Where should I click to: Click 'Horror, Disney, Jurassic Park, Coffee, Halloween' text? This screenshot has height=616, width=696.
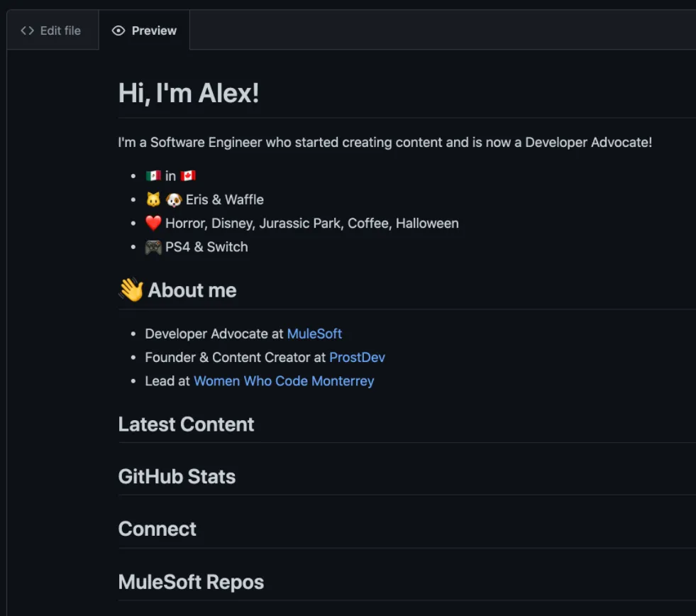312,223
